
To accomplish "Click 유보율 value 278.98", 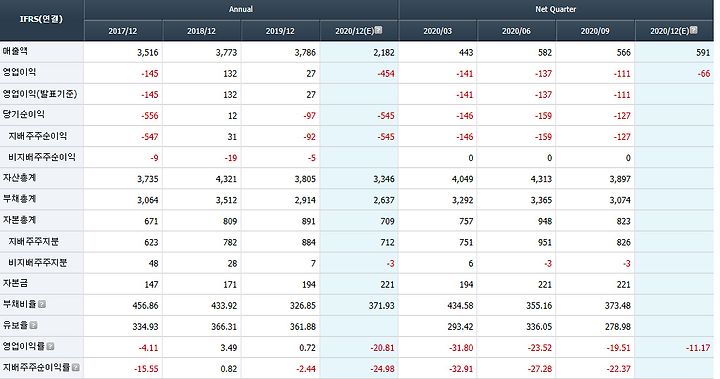I will pos(618,327).
